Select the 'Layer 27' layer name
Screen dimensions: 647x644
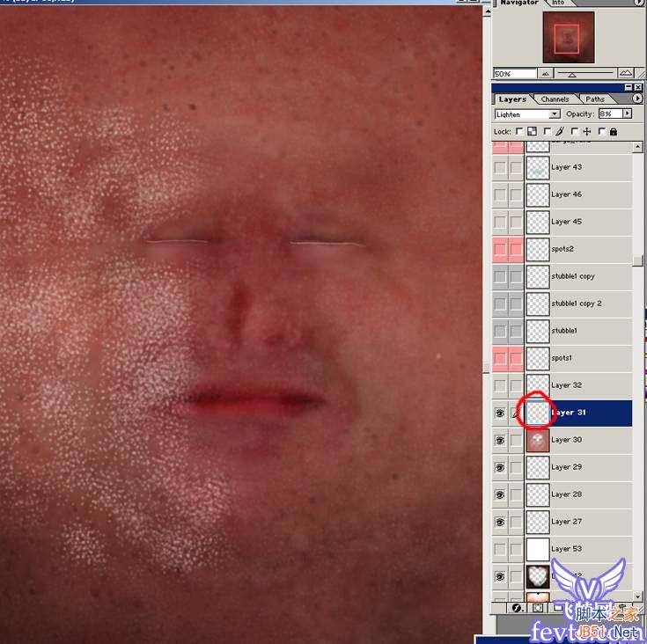click(567, 522)
